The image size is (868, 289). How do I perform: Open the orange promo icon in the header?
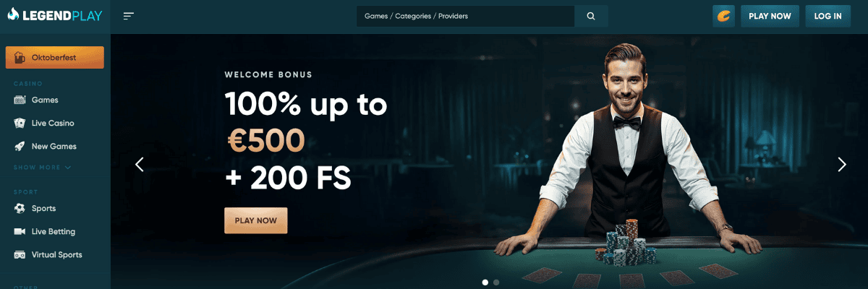(x=723, y=16)
